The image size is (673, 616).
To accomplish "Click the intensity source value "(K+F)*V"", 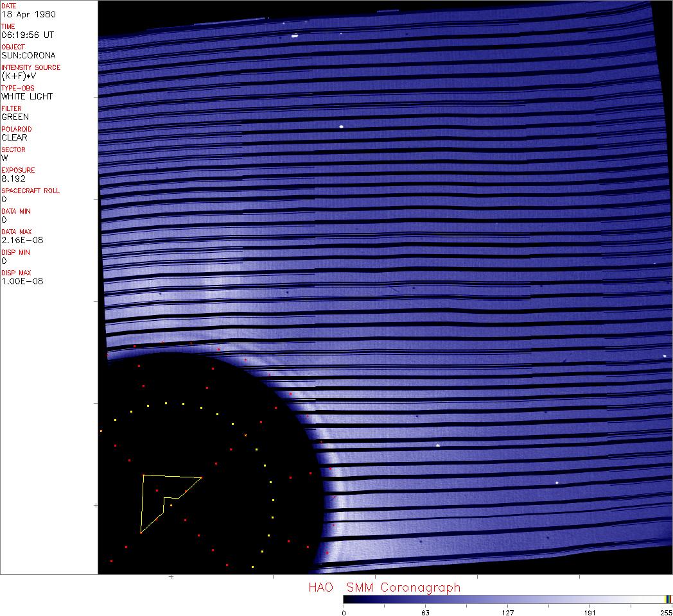I will (x=19, y=76).
